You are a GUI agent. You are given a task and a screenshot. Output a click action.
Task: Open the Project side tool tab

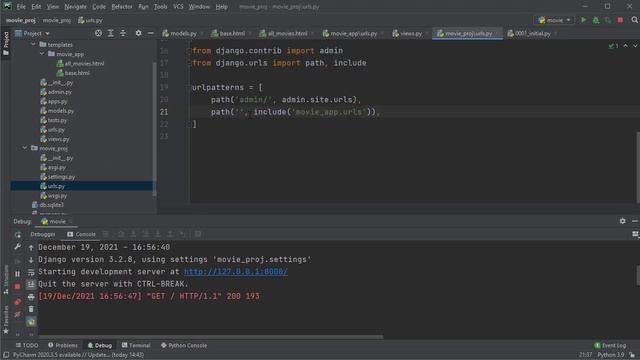(x=6, y=44)
